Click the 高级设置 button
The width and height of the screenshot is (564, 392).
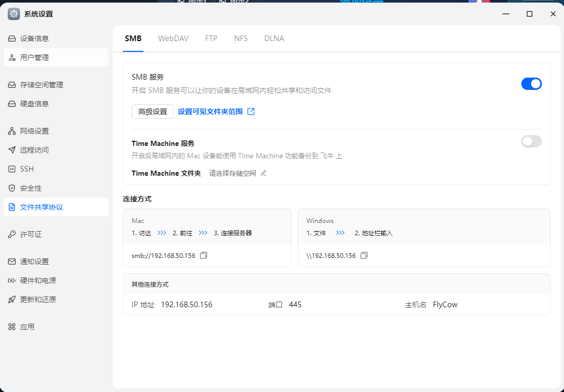tap(153, 111)
